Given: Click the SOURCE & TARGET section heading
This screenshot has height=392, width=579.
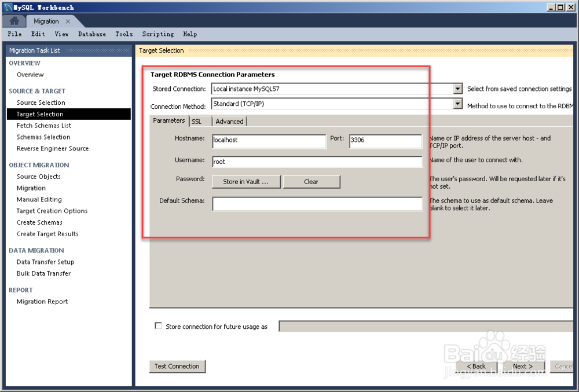Looking at the screenshot, I should point(37,91).
